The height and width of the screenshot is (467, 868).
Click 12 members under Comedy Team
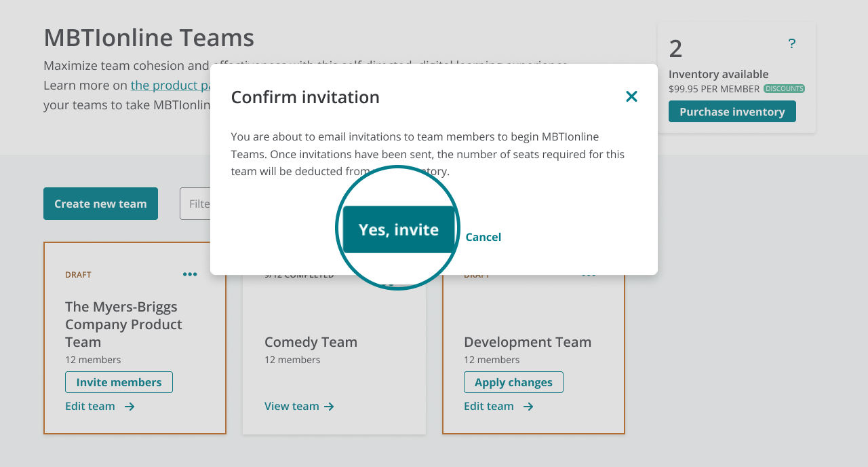[x=292, y=360]
